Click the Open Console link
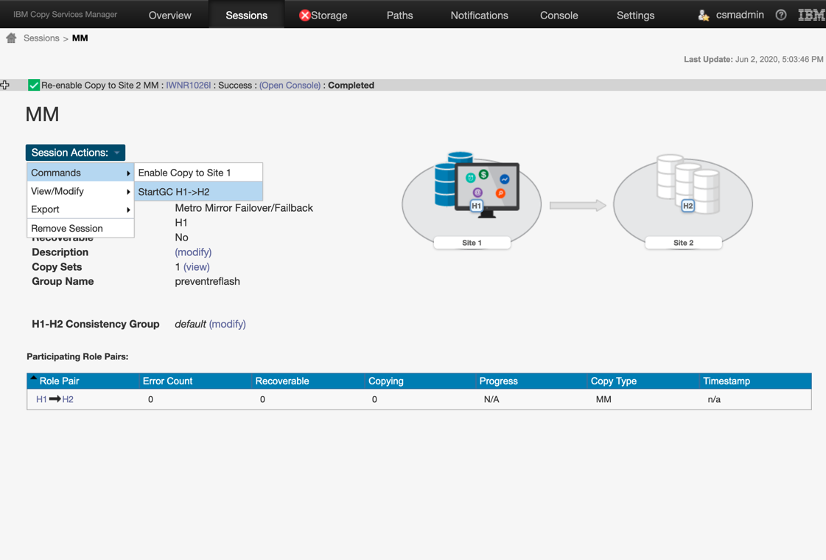Viewport: 826px width, 560px height. coord(290,85)
